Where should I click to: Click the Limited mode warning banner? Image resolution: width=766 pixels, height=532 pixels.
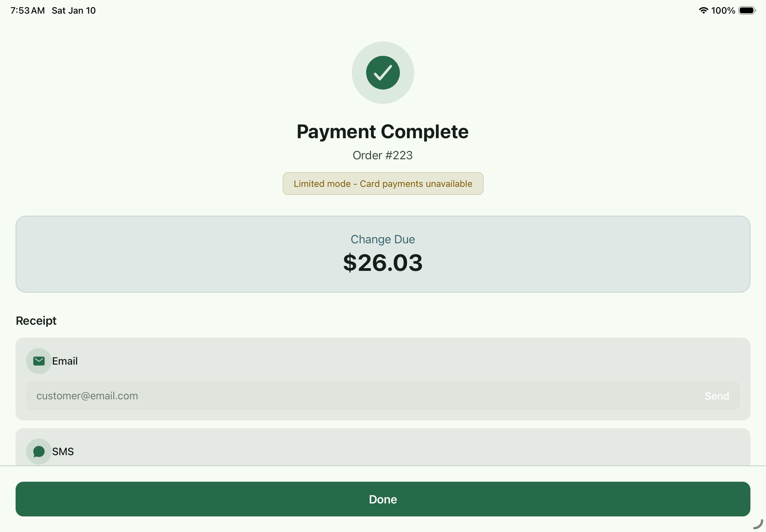coord(382,183)
